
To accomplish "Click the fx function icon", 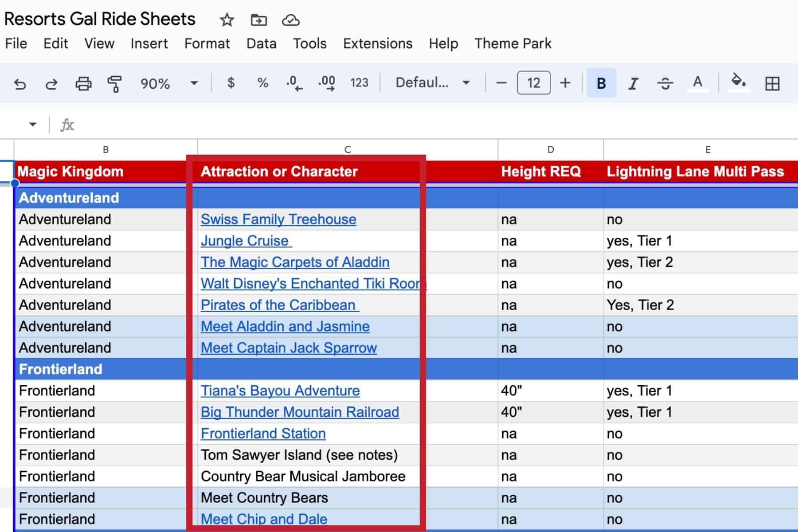I will [x=67, y=125].
